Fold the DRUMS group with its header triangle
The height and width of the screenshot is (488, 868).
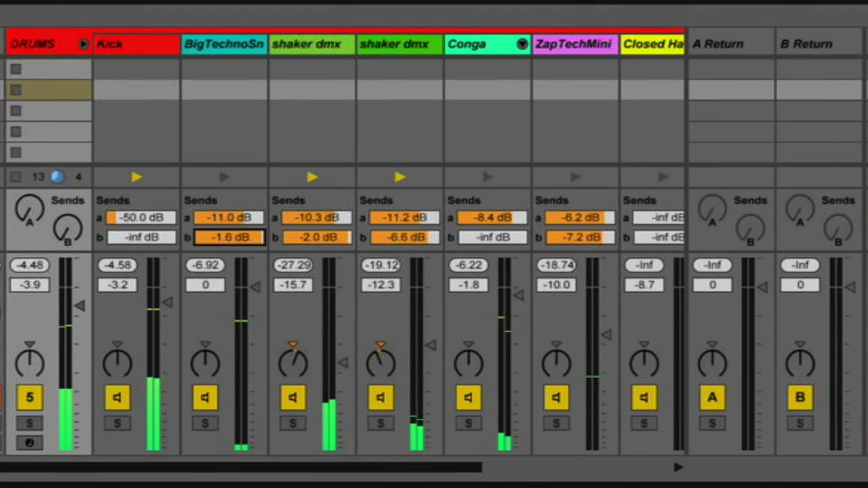(x=83, y=44)
